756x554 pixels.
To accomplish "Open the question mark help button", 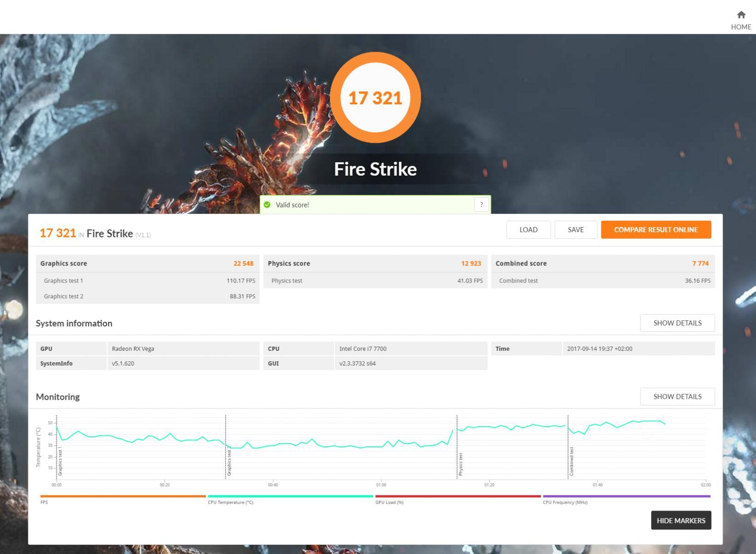I will coord(481,205).
